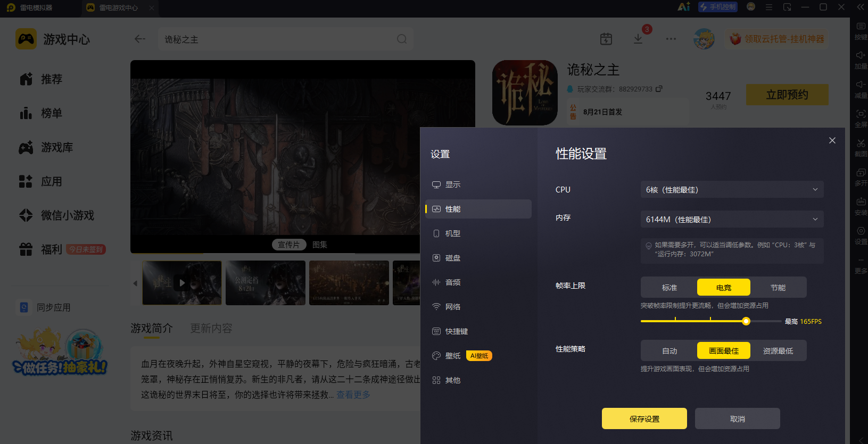Image resolution: width=868 pixels, height=444 pixels.
Task: Click the AI壁纸 badge
Action: tap(479, 356)
